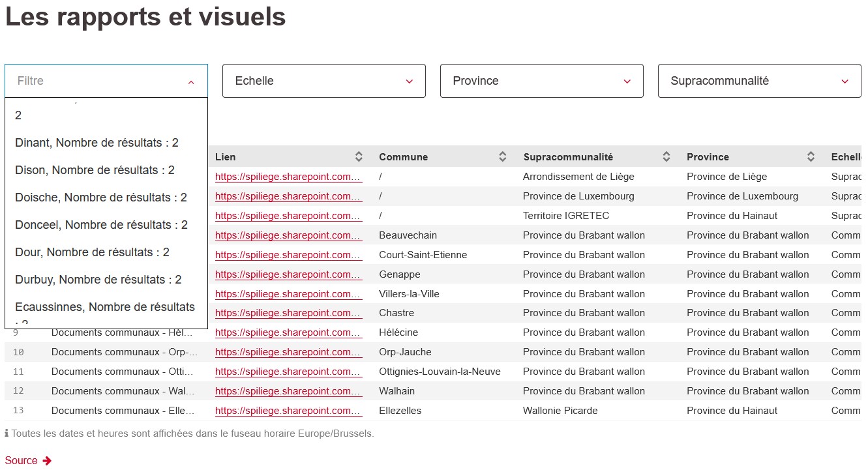
Task: Open the sharepoint link for Orp-Jauche
Action: [x=287, y=352]
